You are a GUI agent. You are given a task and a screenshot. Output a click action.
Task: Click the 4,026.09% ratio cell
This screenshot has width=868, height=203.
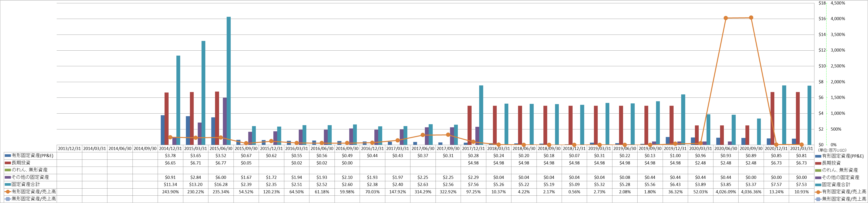tap(726, 192)
